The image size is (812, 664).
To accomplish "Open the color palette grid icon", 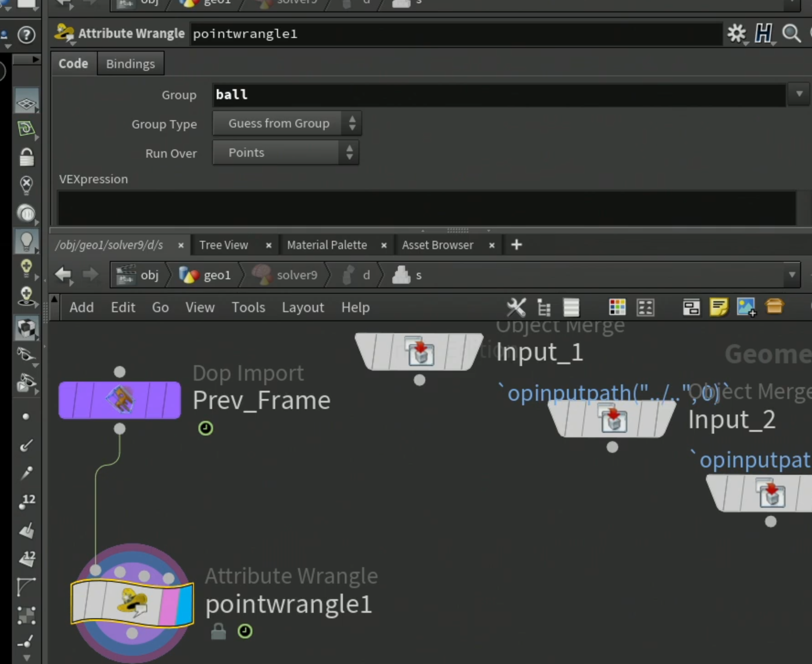I will [617, 307].
